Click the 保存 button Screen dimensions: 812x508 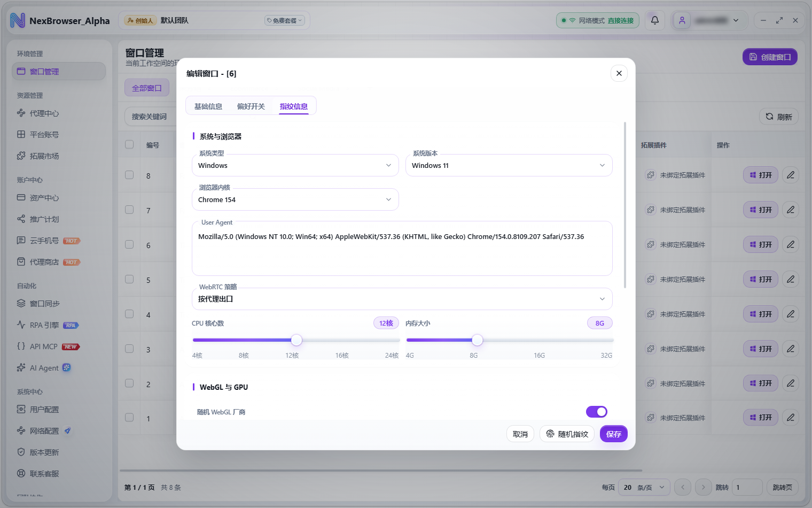coord(614,434)
